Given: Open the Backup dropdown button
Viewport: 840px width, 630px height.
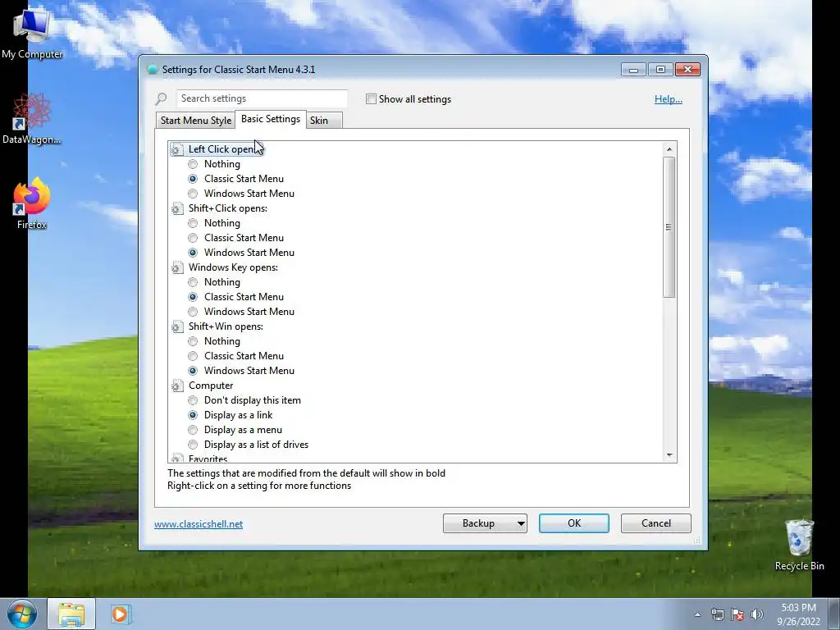Looking at the screenshot, I should [x=485, y=523].
